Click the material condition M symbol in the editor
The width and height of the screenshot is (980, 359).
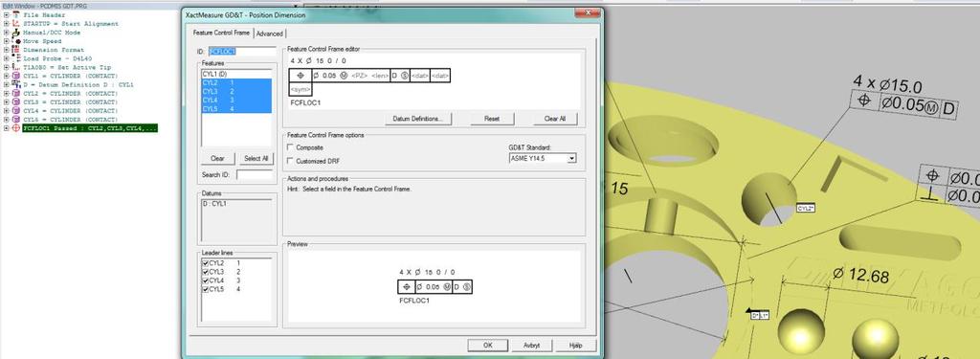point(344,76)
